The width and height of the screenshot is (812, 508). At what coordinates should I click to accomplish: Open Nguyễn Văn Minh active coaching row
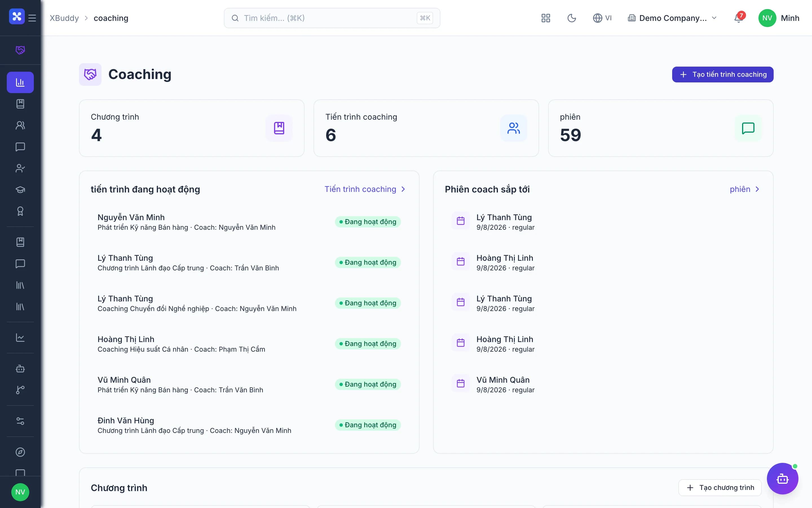[x=249, y=222]
